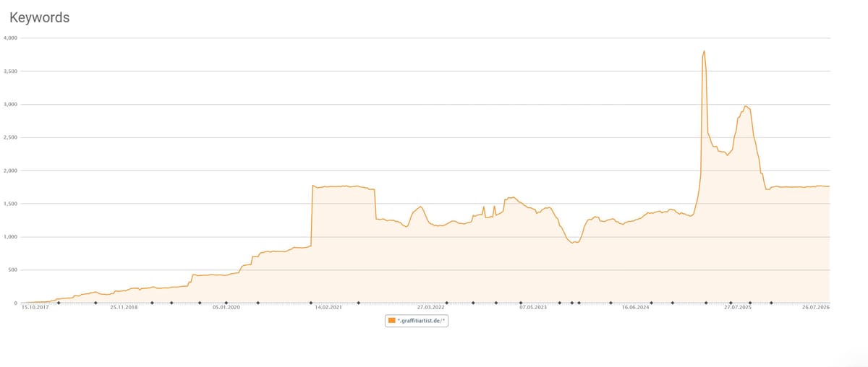Select the last event diamond on the timeline
868x367 pixels.
(x=771, y=303)
